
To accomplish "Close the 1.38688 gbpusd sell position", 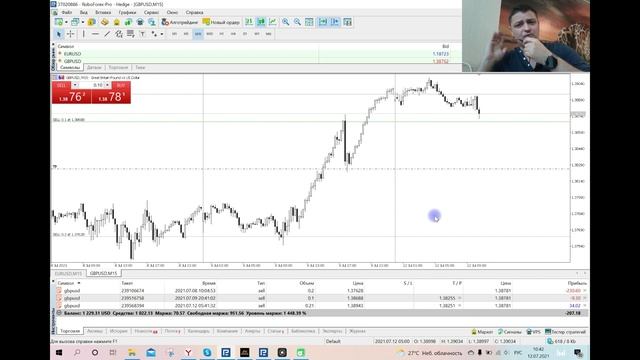I will [585, 298].
